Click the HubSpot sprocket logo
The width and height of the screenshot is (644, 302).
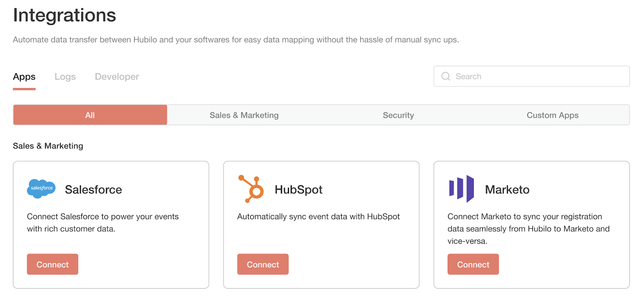251,189
